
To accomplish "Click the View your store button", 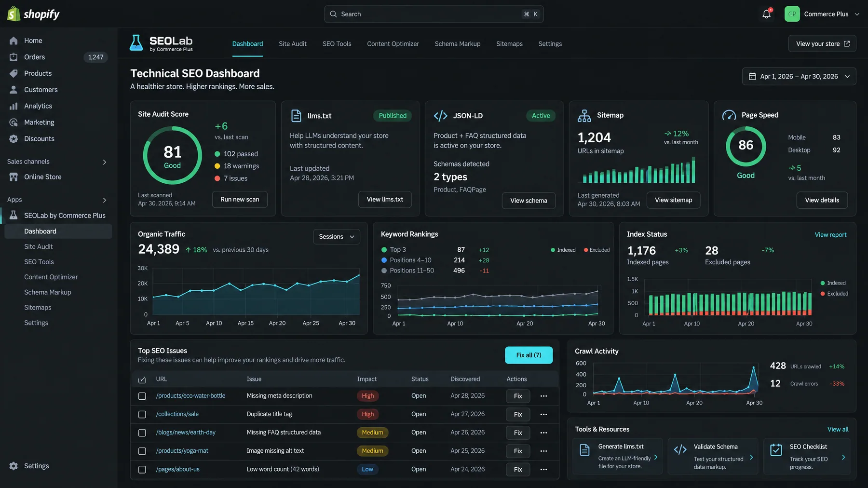I will pyautogui.click(x=822, y=43).
